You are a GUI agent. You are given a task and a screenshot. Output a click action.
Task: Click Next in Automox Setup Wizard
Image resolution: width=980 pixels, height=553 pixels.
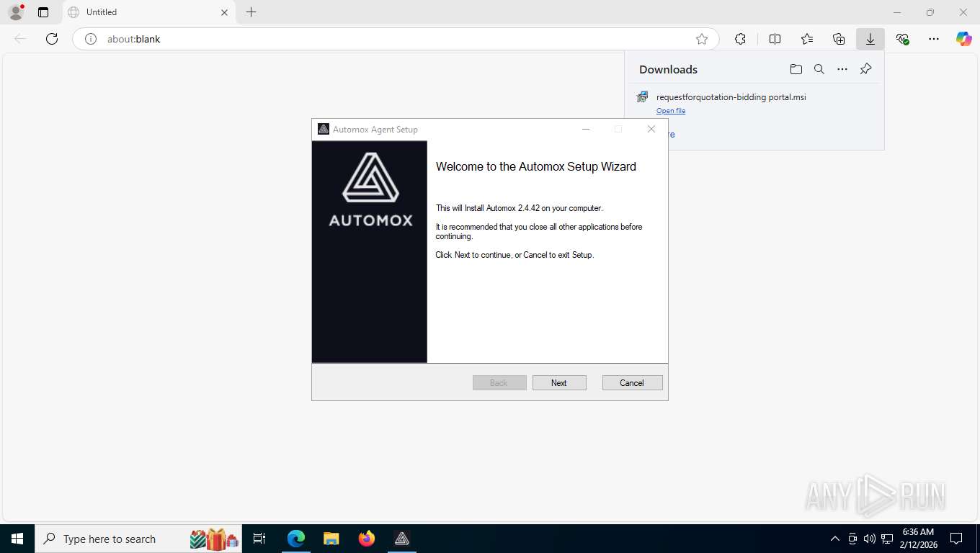559,383
